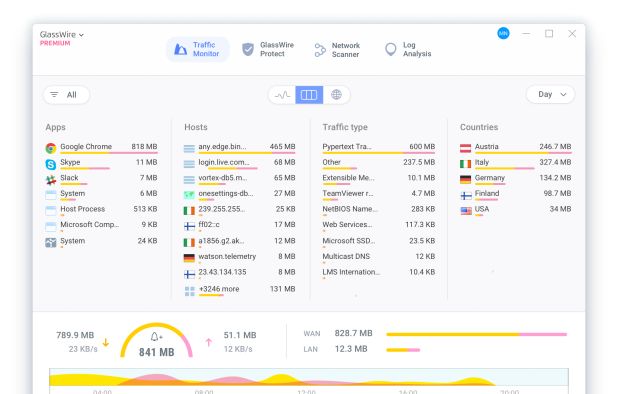Expand the GlassWire main menu arrow
This screenshot has width=618, height=394.
pyautogui.click(x=81, y=35)
